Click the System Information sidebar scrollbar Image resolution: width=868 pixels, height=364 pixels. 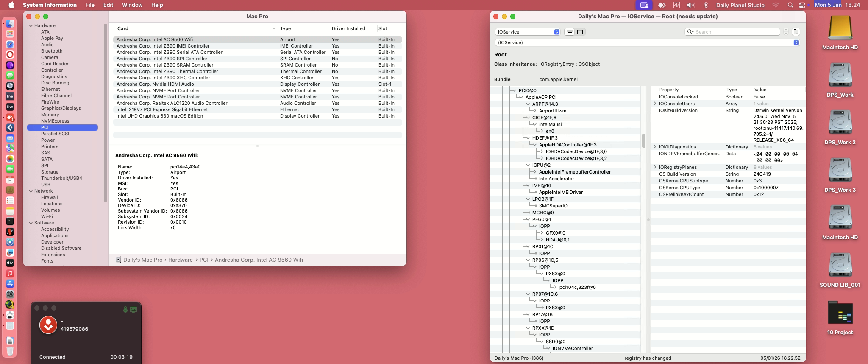point(106,113)
